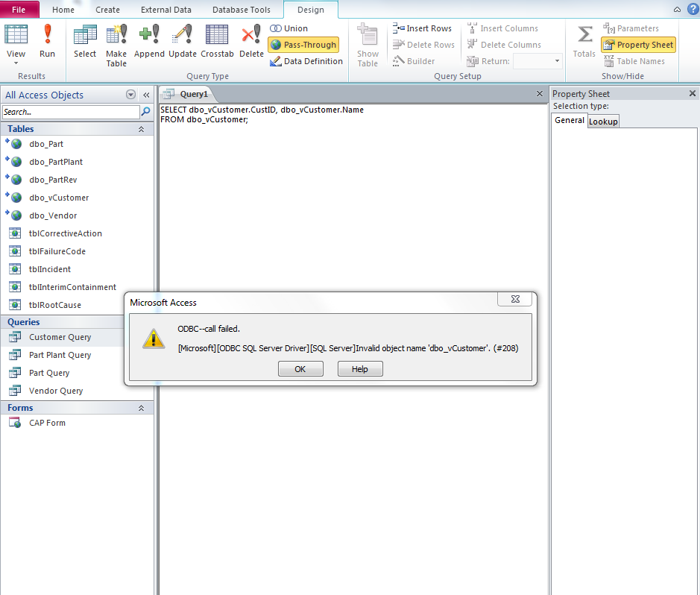
Task: Click Delete Rows in Query Setup
Action: (x=423, y=45)
